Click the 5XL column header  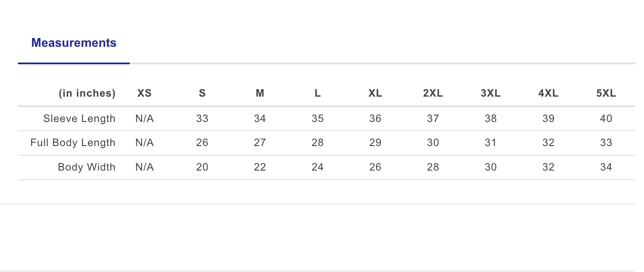point(606,93)
